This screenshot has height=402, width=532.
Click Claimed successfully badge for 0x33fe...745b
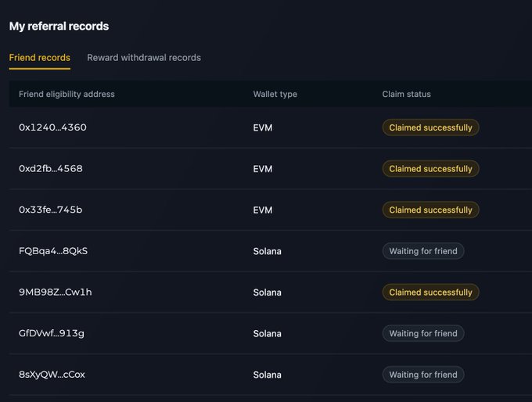pyautogui.click(x=430, y=210)
